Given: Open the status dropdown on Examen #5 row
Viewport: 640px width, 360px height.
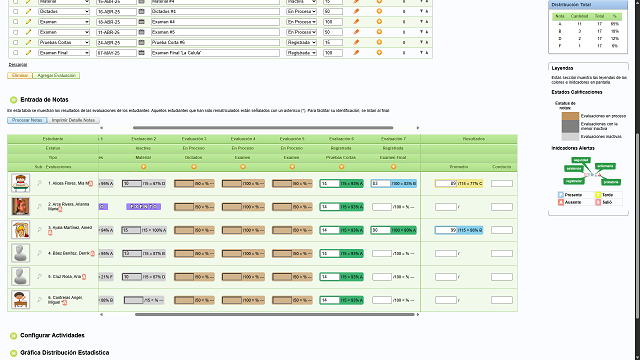Looking at the screenshot, I should [301, 32].
